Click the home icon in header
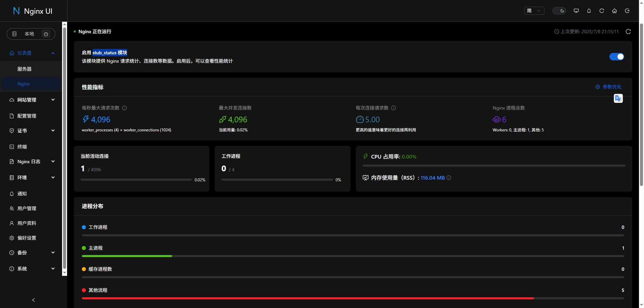 (614, 11)
